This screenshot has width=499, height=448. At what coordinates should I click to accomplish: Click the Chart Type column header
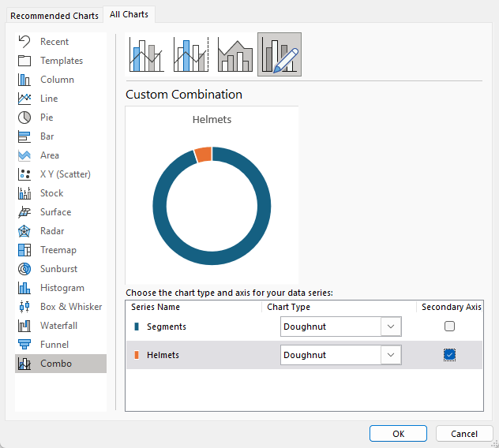[288, 307]
